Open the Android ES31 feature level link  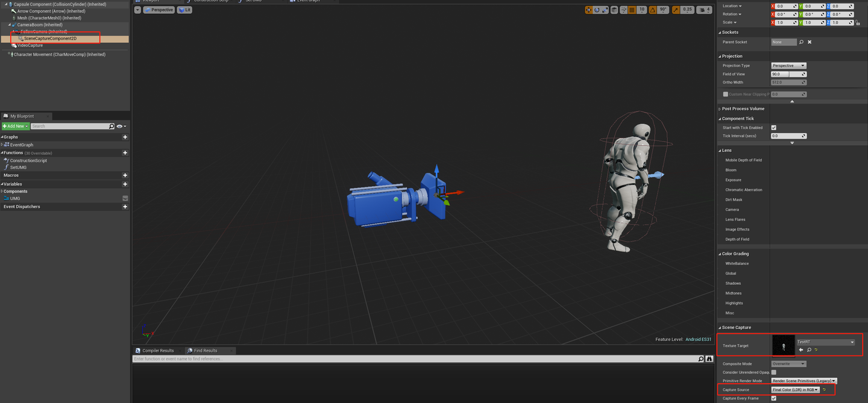(x=698, y=339)
